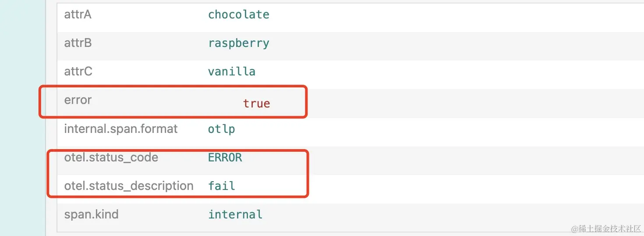Click the watermark text in the corner
644x236 pixels.
606,229
